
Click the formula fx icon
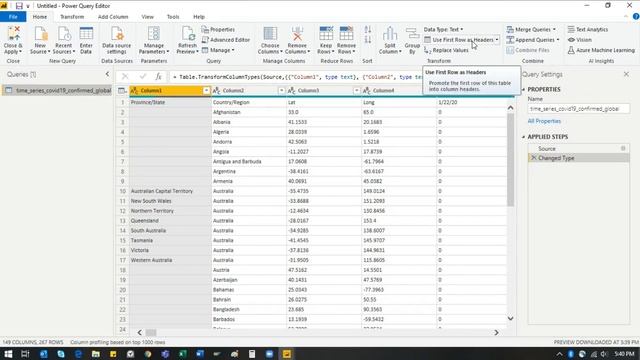pyautogui.click(x=158, y=76)
